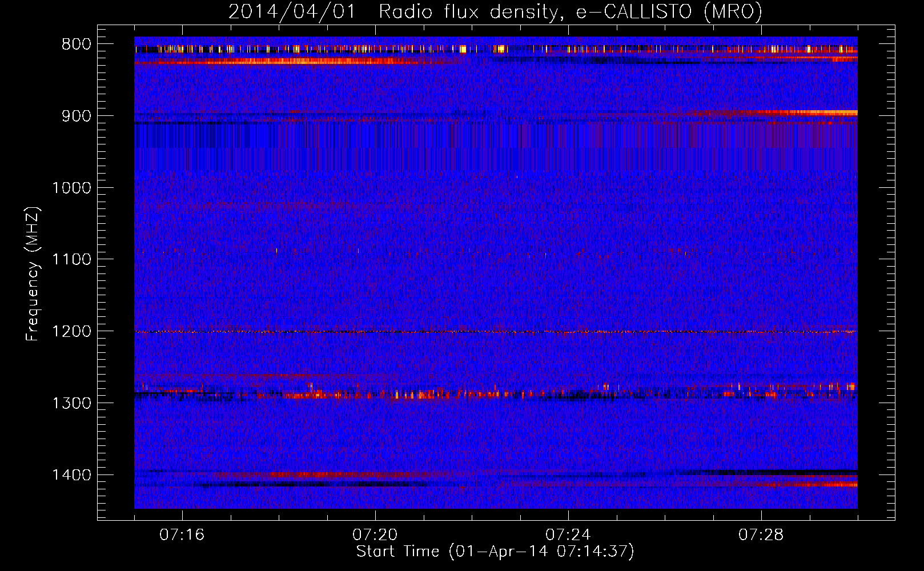This screenshot has height=571, width=924.
Task: Click the 1100 frequency tick label
Action: pyautogui.click(x=71, y=260)
